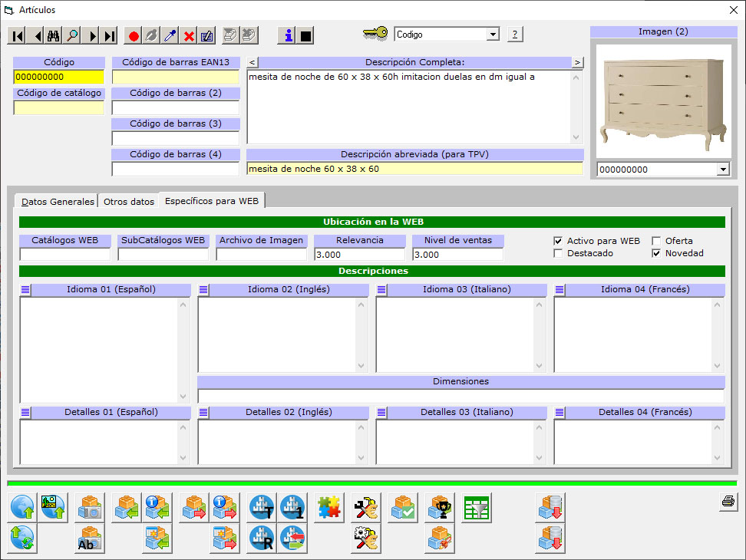The height and width of the screenshot is (560, 746).
Task: Click the question mark help button
Action: tap(515, 35)
